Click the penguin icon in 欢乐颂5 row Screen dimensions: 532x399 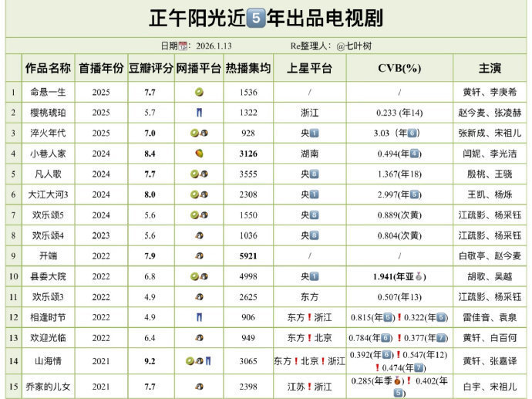point(204,215)
